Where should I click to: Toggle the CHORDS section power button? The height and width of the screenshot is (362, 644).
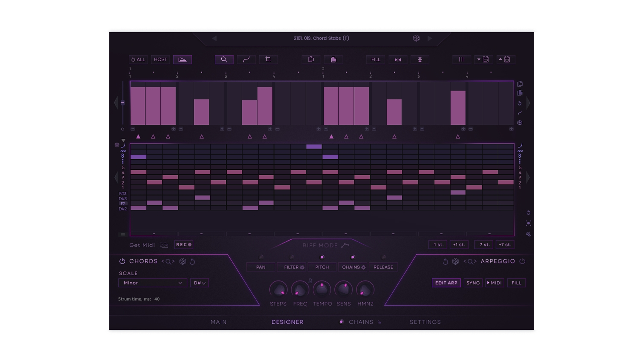(122, 261)
